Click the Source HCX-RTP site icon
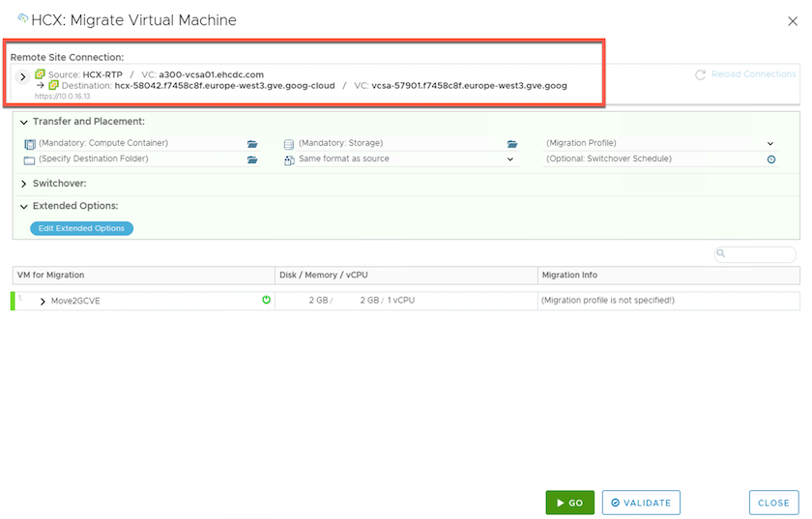 (40, 74)
